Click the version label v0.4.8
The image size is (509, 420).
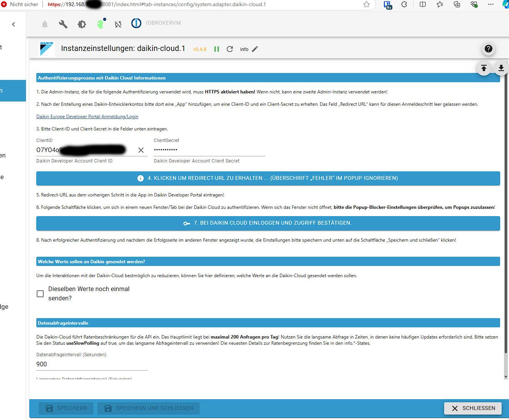point(200,49)
